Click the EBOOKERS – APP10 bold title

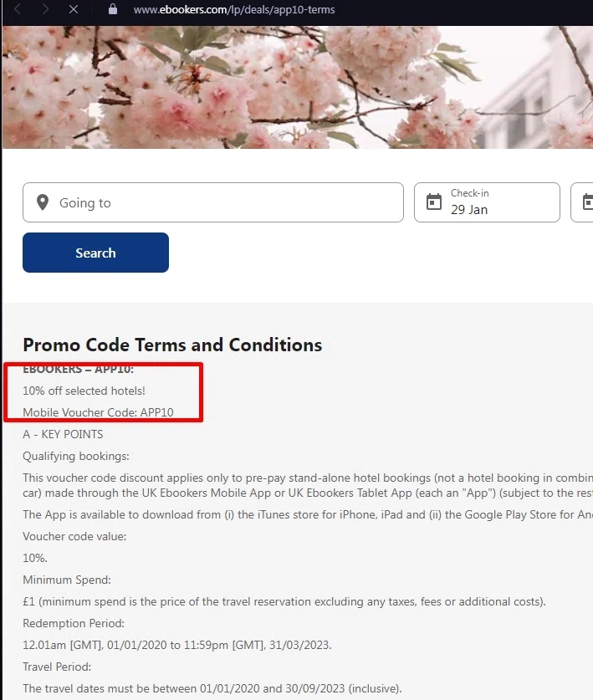[x=78, y=369]
